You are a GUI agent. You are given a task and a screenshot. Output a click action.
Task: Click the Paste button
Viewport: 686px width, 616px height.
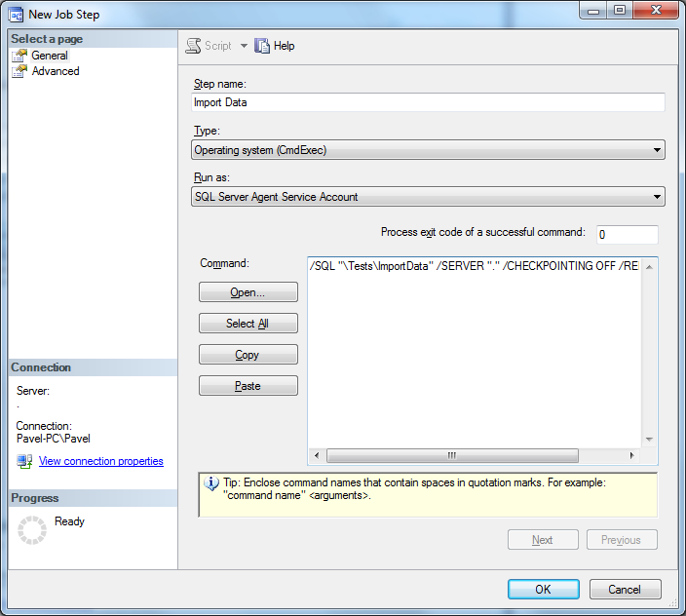(x=248, y=386)
